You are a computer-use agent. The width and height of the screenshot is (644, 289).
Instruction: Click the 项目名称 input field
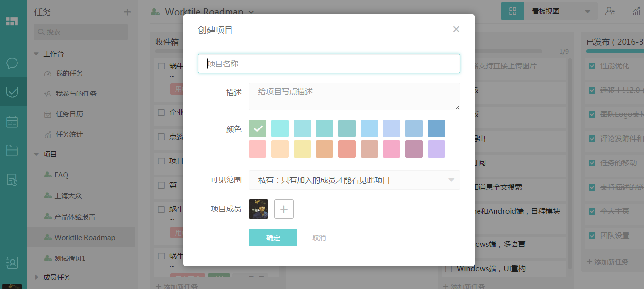(329, 64)
